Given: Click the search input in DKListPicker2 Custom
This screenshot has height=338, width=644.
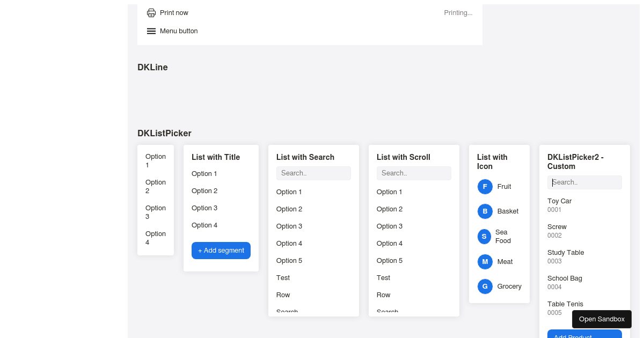Looking at the screenshot, I should [584, 182].
